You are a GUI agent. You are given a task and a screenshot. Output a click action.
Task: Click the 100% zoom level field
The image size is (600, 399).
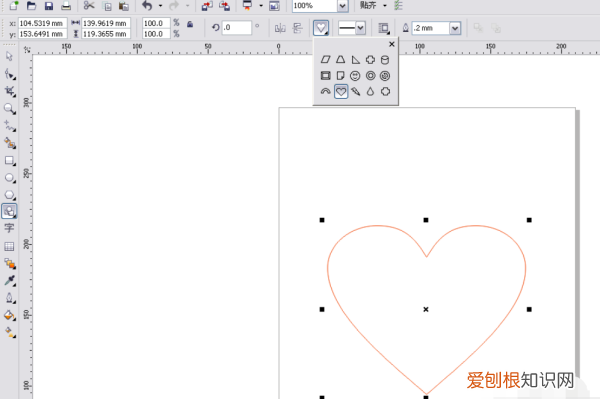coord(315,6)
